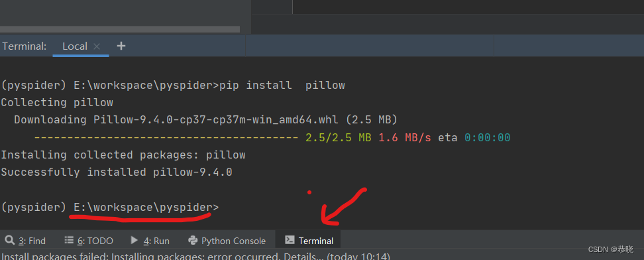The image size is (644, 260).
Task: Click the play icon of Run
Action: tap(134, 240)
